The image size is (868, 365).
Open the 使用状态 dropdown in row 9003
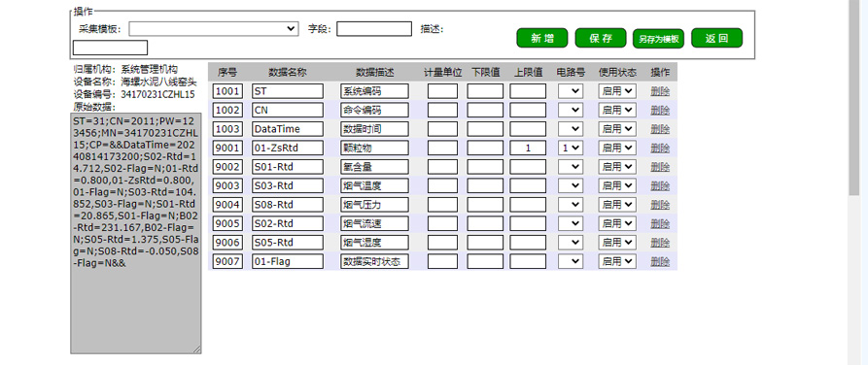click(617, 185)
